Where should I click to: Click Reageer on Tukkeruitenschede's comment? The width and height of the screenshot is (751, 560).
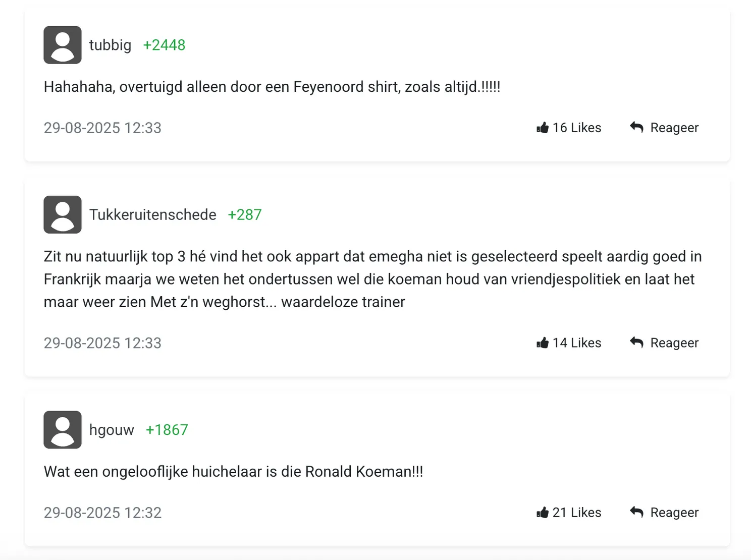coord(674,343)
